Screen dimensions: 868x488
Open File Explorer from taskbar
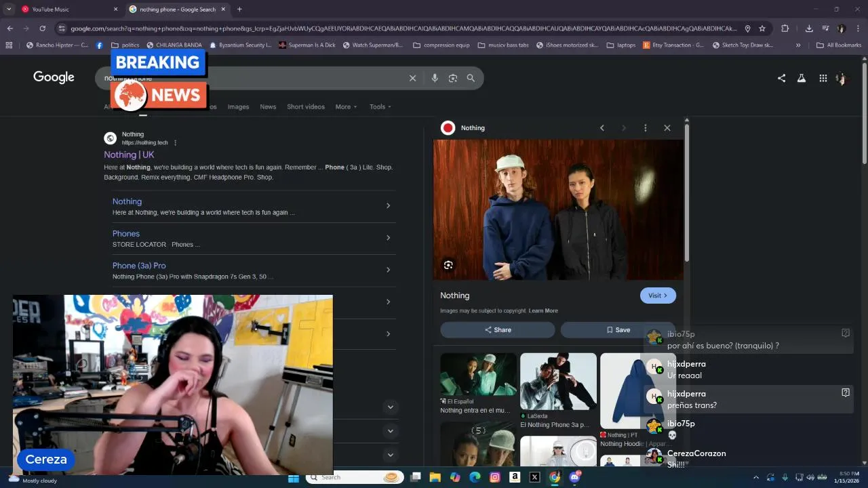(435, 477)
